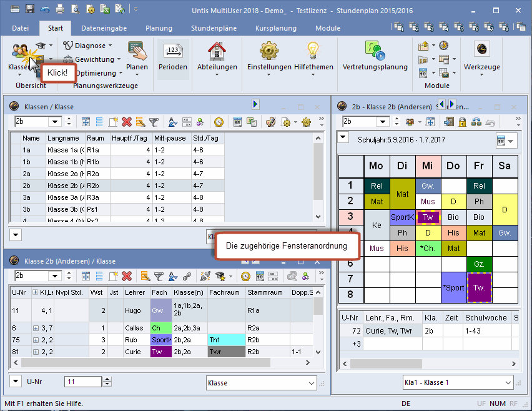This screenshot has height=411, width=532.
Task: Expand the plus box in lesson row 75
Action: tap(36, 340)
